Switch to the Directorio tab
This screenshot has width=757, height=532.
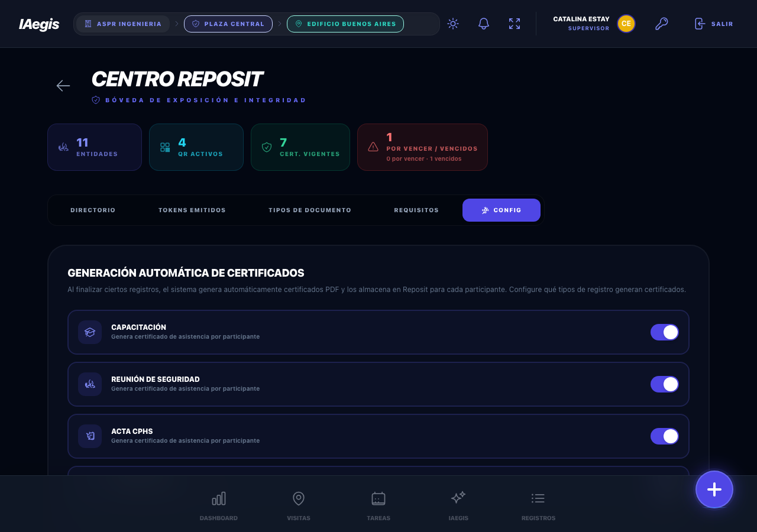click(93, 210)
